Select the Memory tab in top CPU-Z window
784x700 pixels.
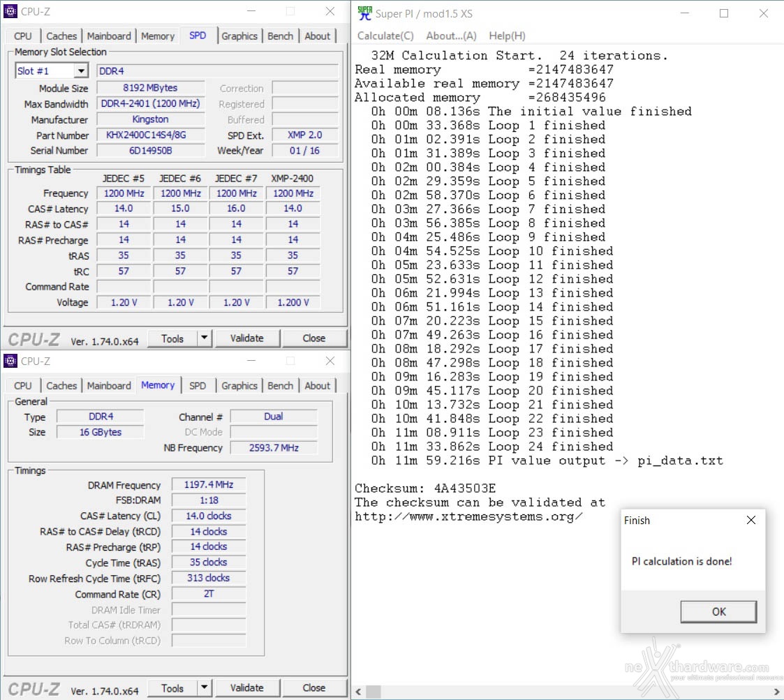[x=158, y=36]
